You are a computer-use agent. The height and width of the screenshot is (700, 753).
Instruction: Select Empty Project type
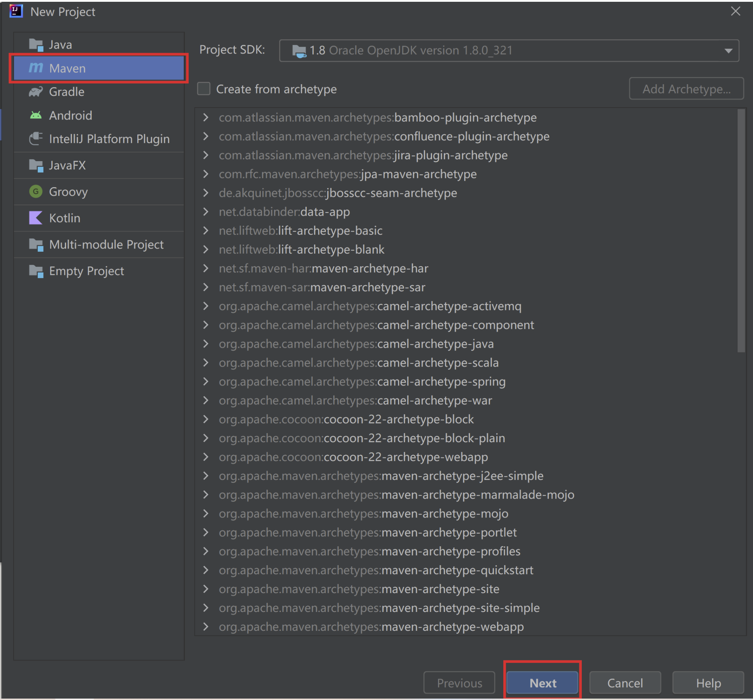pos(99,271)
